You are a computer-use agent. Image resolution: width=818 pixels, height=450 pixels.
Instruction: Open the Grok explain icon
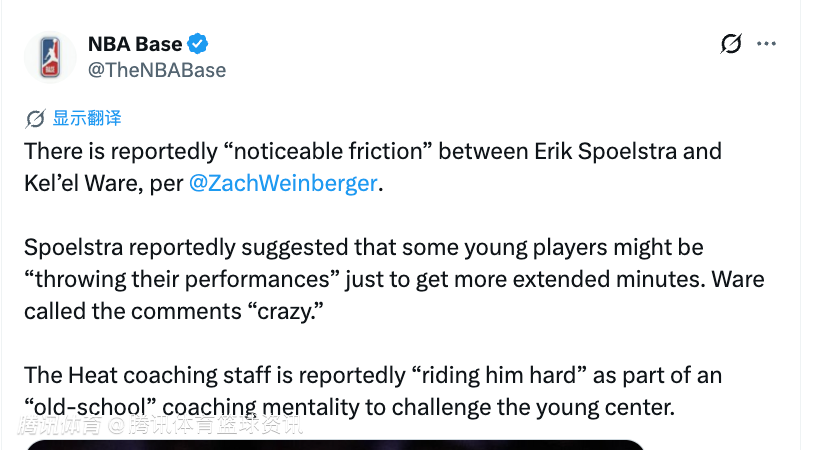[731, 44]
